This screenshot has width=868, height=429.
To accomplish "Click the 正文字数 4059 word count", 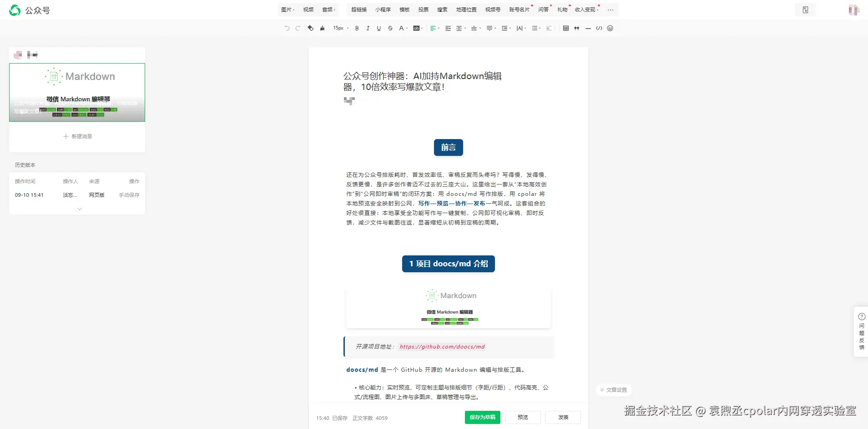I will pos(370,418).
